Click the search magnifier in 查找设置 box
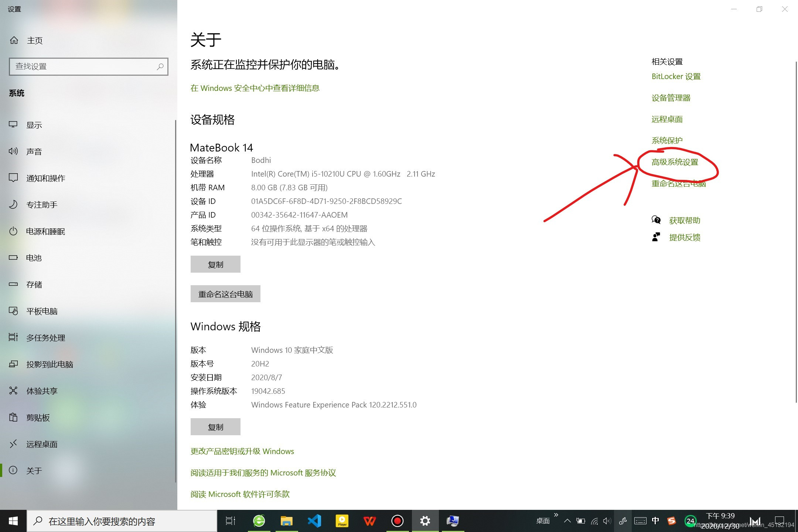 tap(160, 66)
